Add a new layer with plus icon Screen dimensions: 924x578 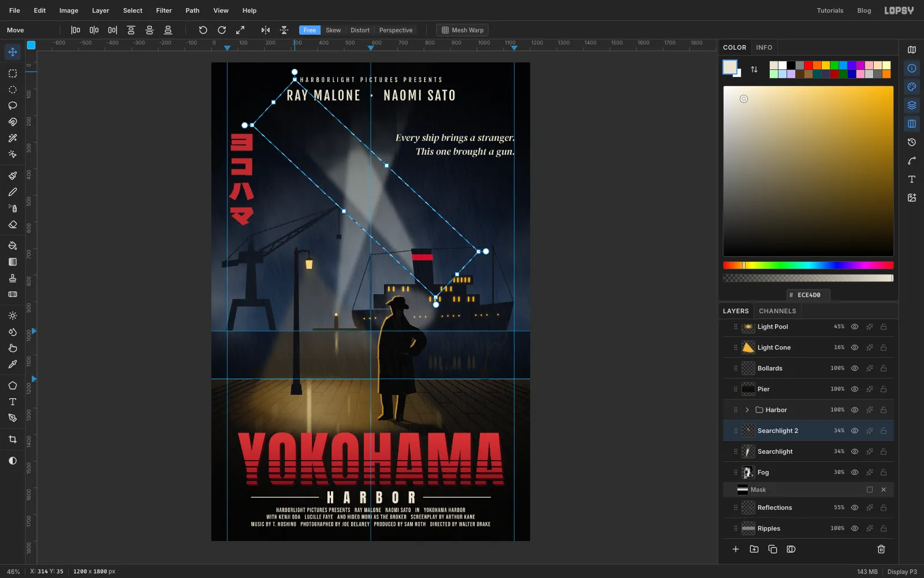736,549
